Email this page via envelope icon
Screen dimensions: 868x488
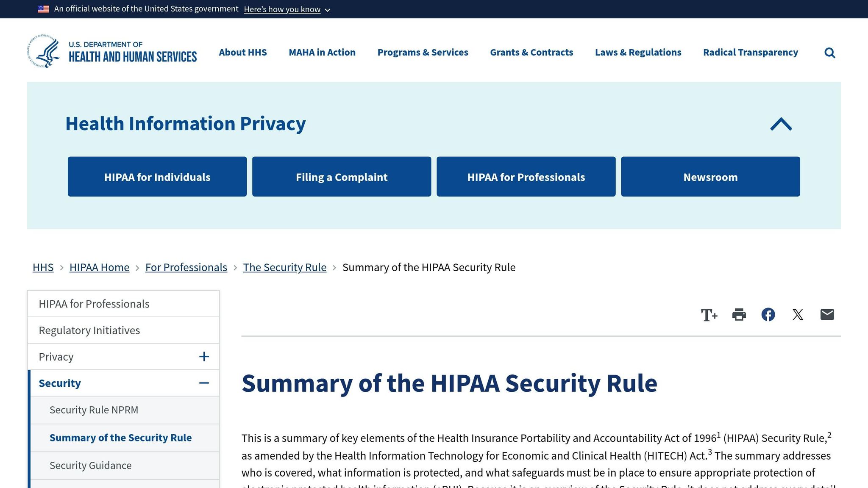pos(827,314)
